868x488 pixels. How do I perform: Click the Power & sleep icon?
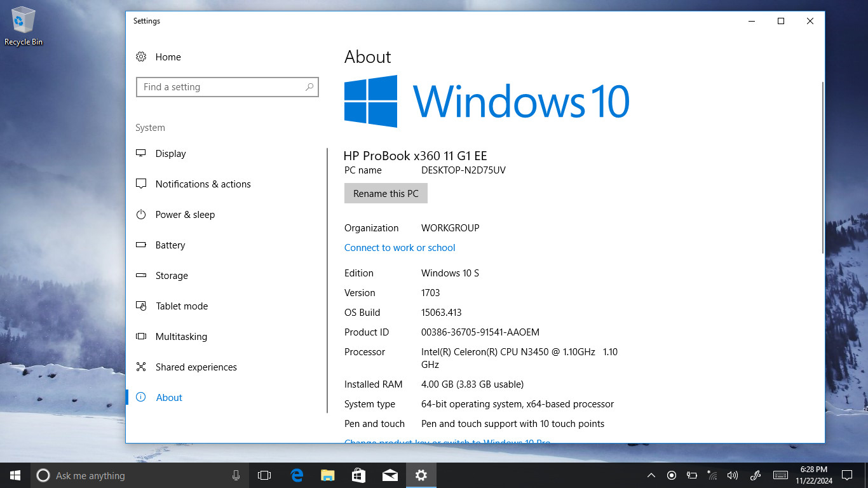[141, 214]
